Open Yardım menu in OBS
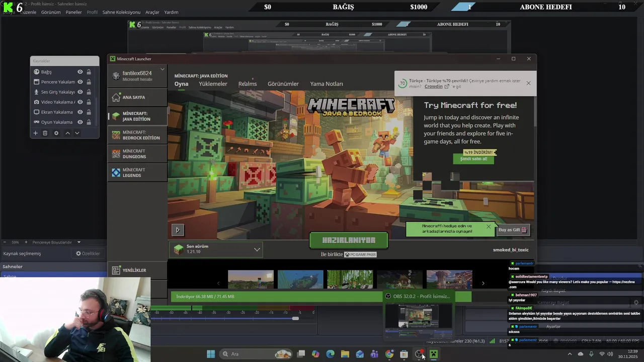The width and height of the screenshot is (644, 362). click(171, 12)
